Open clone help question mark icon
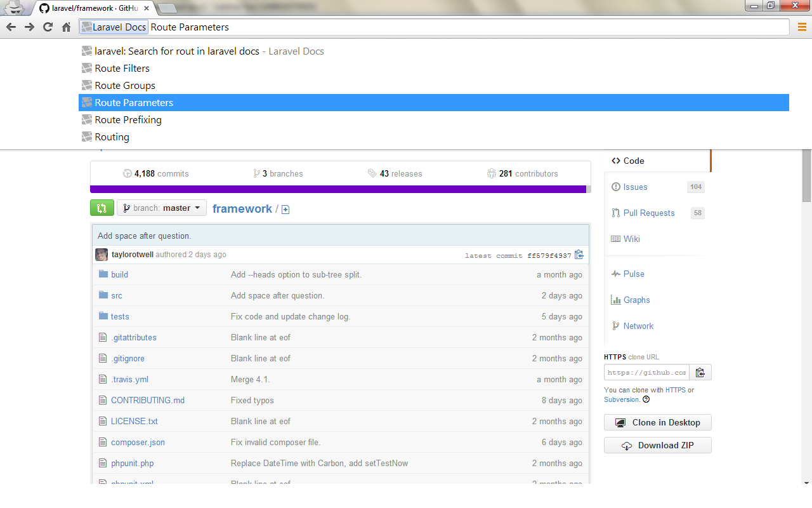The width and height of the screenshot is (812, 508). (x=646, y=399)
